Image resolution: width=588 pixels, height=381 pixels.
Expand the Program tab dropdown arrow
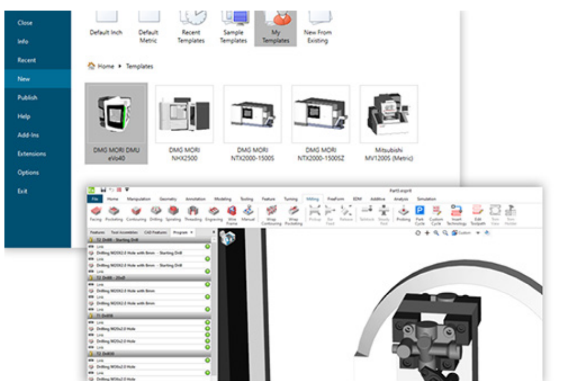click(191, 232)
